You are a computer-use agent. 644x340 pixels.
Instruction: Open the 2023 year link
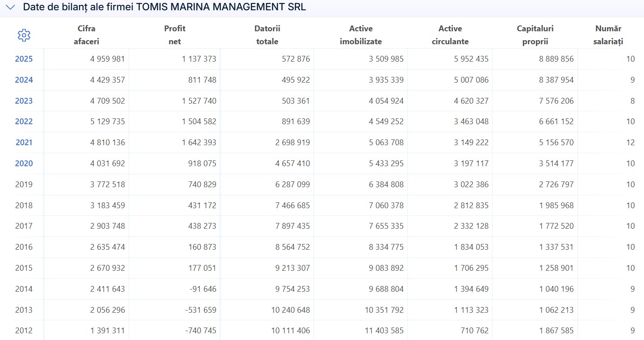pyautogui.click(x=24, y=101)
